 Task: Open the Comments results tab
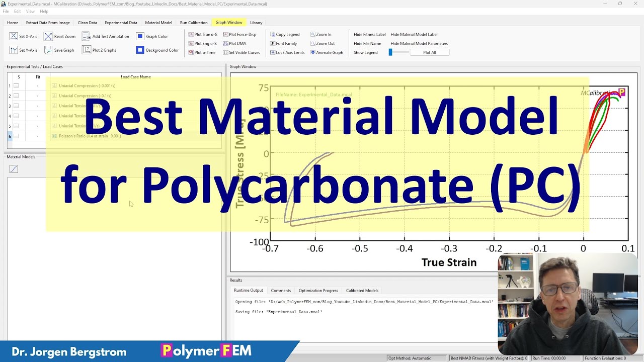click(x=281, y=290)
